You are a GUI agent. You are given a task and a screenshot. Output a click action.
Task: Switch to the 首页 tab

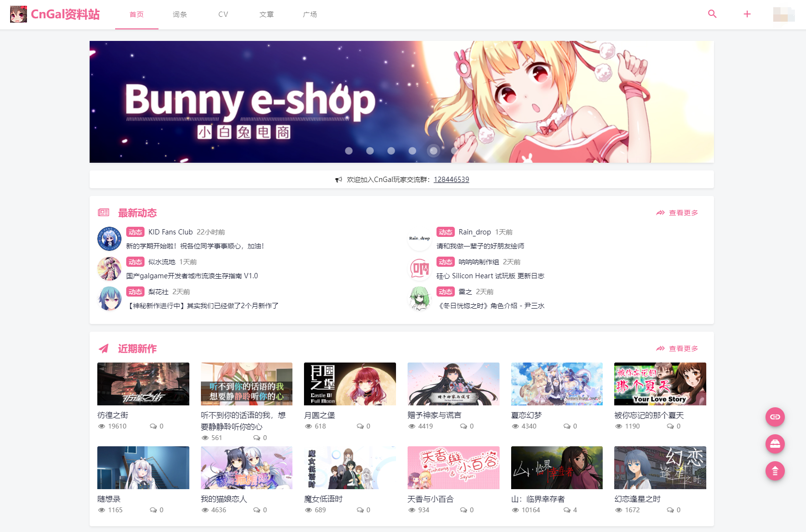tap(137, 14)
